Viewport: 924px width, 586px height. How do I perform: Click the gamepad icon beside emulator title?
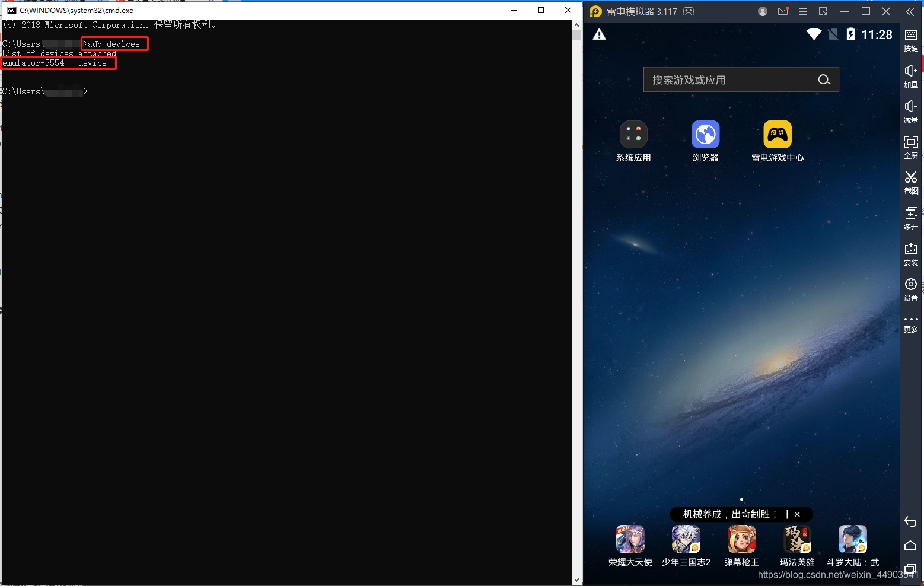point(689,11)
